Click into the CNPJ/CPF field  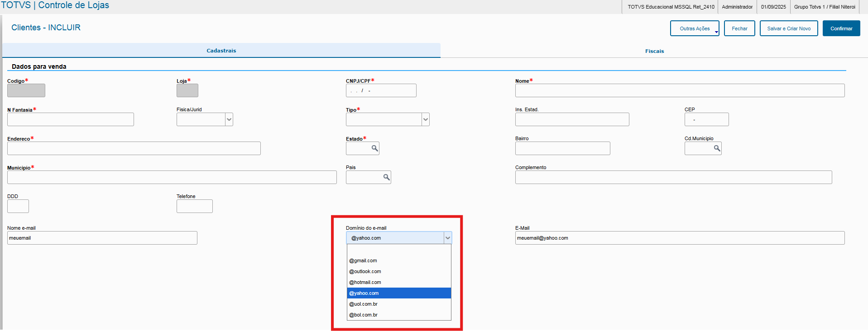381,90
